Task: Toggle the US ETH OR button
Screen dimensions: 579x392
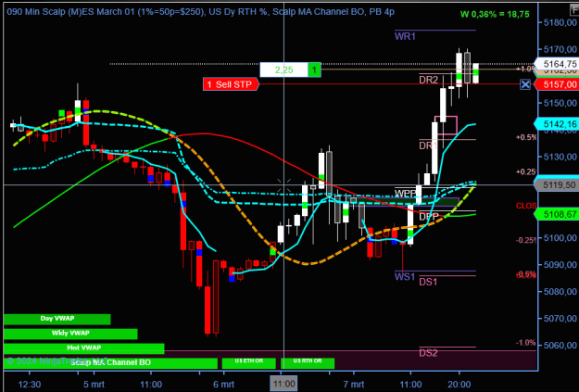Action: coord(249,363)
